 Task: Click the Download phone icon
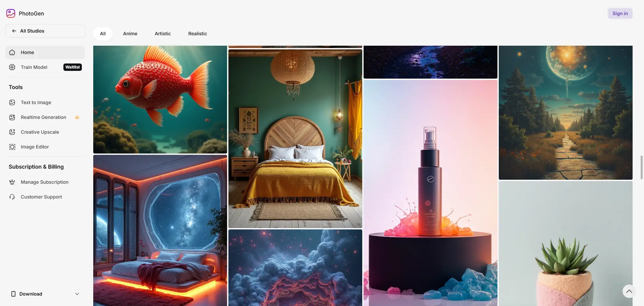[x=13, y=294]
